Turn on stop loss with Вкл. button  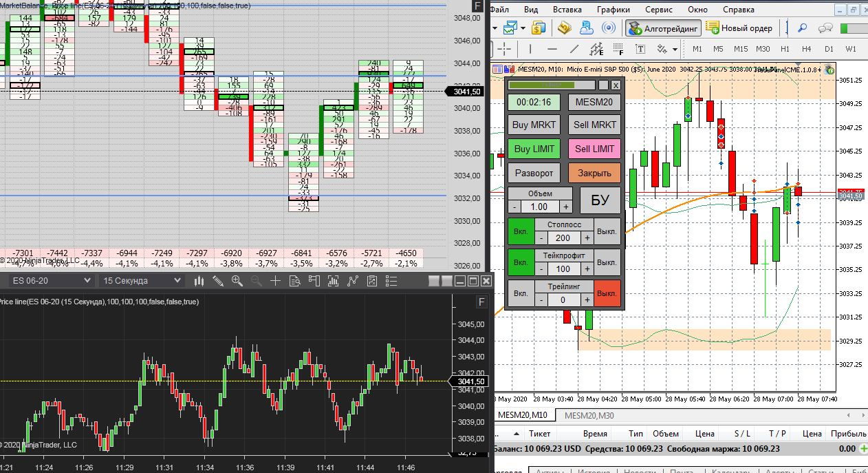tap(521, 231)
